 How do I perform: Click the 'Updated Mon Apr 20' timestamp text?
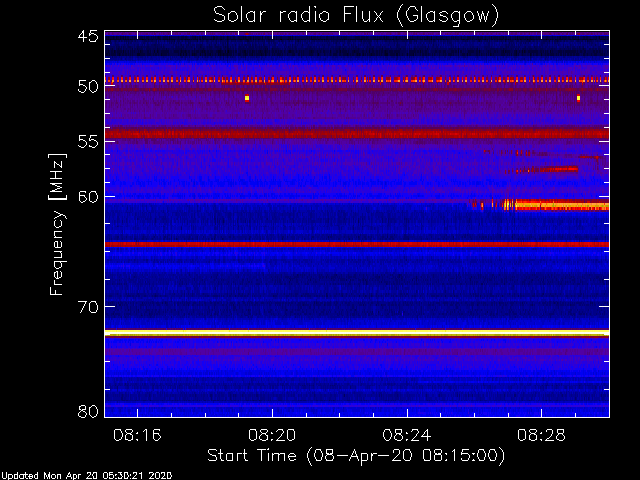tap(86, 476)
